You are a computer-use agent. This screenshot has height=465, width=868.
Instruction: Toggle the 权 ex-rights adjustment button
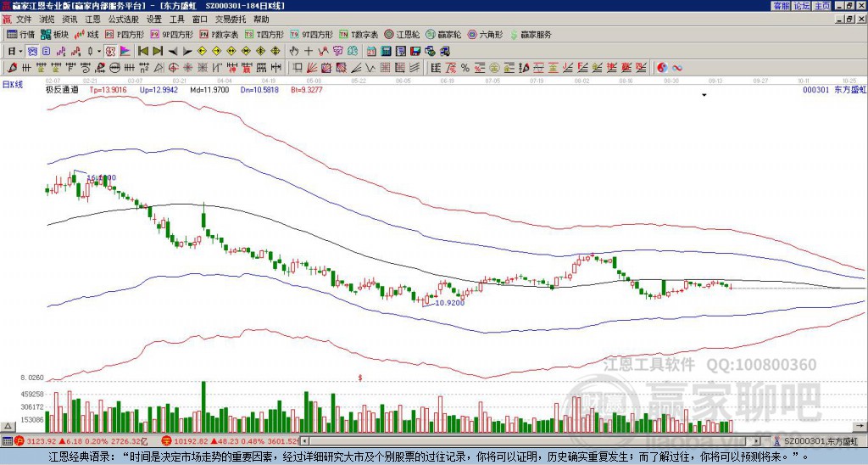click(110, 52)
